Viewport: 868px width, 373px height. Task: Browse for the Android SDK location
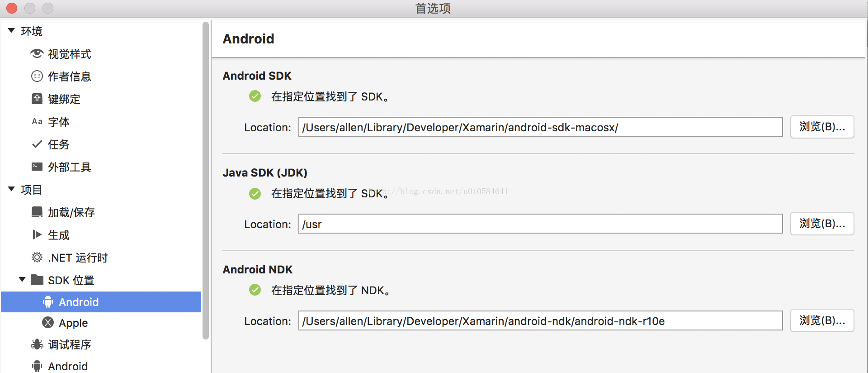822,127
